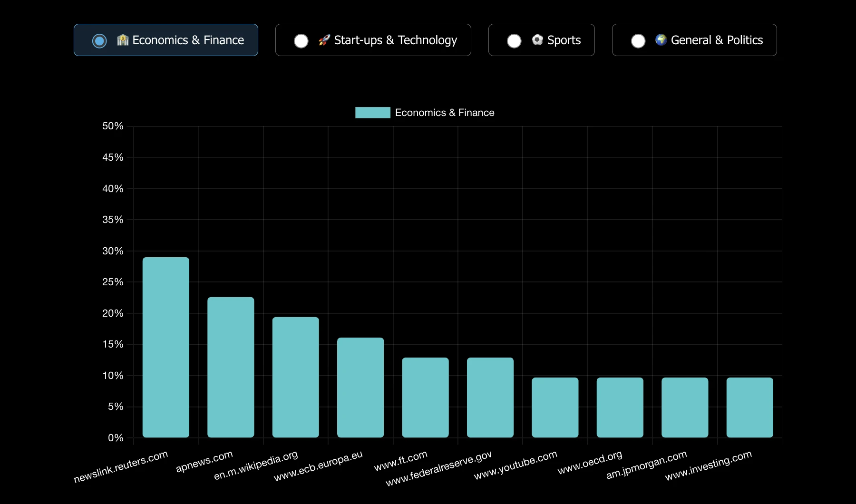Select the Economics & Finance radio button
This screenshot has width=856, height=504.
(99, 41)
